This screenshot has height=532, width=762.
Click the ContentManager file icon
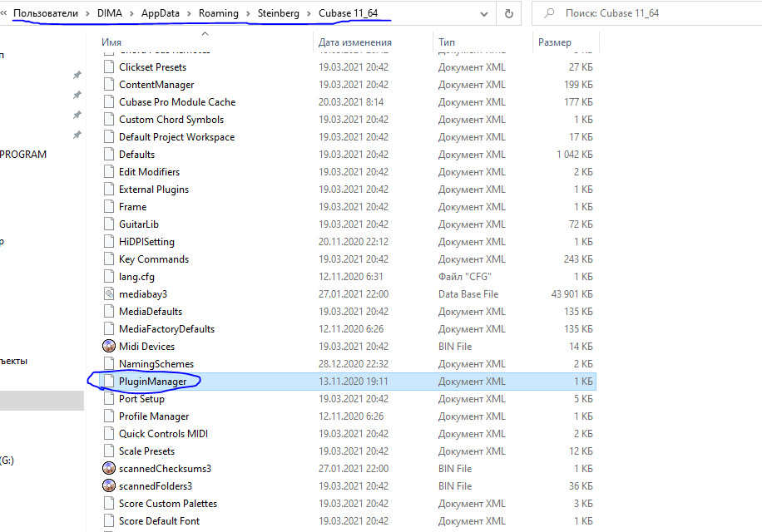[x=109, y=85]
